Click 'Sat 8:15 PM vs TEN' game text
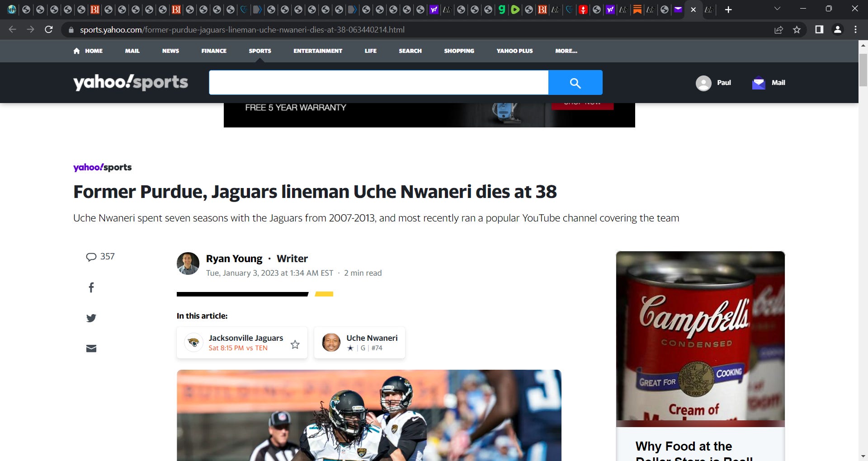 pyautogui.click(x=238, y=348)
